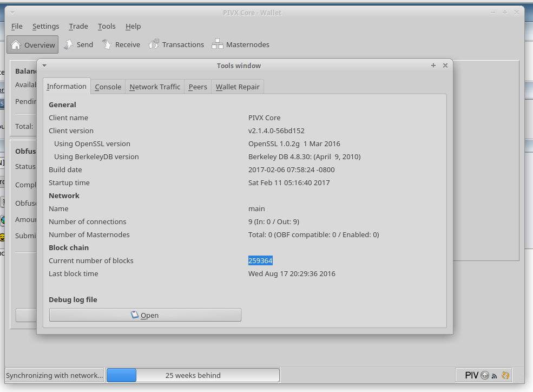The width and height of the screenshot is (533, 392).
Task: Open the Help menu
Action: (x=133, y=26)
